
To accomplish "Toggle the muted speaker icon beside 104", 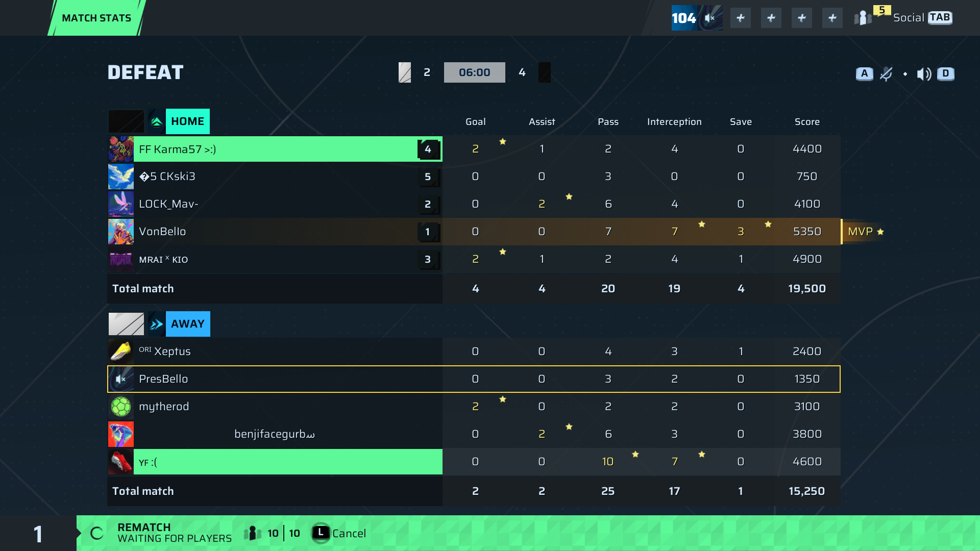I will coord(710,18).
